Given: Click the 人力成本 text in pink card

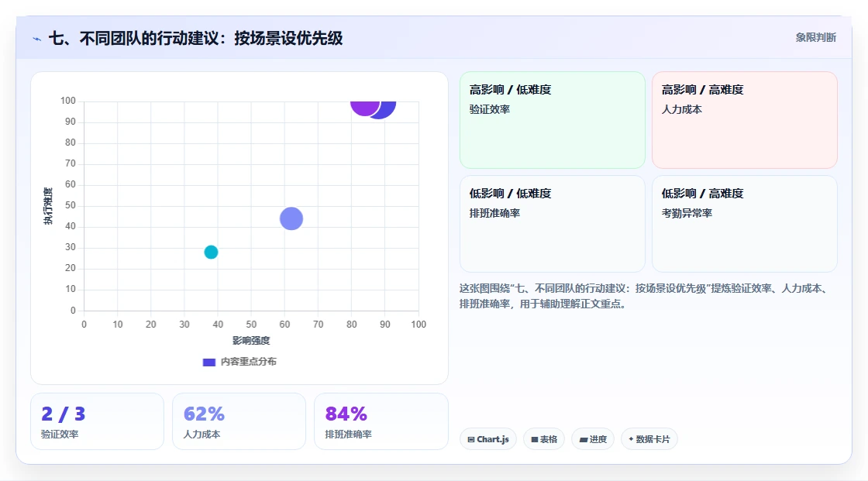Looking at the screenshot, I should click(x=681, y=109).
